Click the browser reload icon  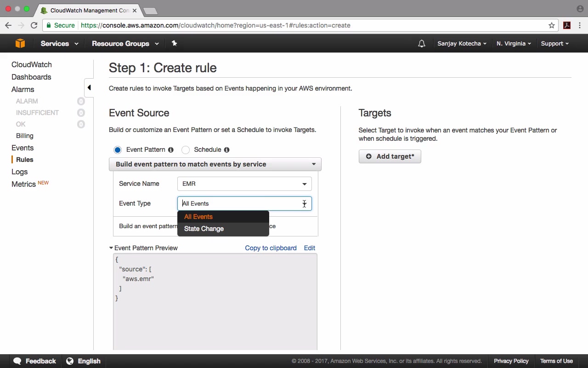(x=34, y=25)
